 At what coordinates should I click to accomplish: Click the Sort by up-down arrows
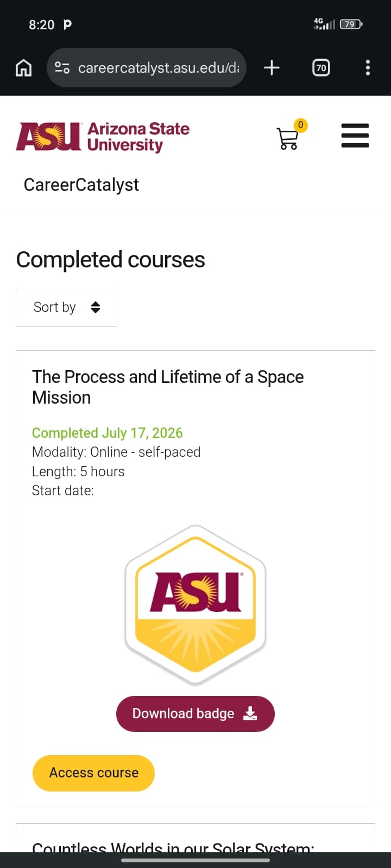point(96,308)
